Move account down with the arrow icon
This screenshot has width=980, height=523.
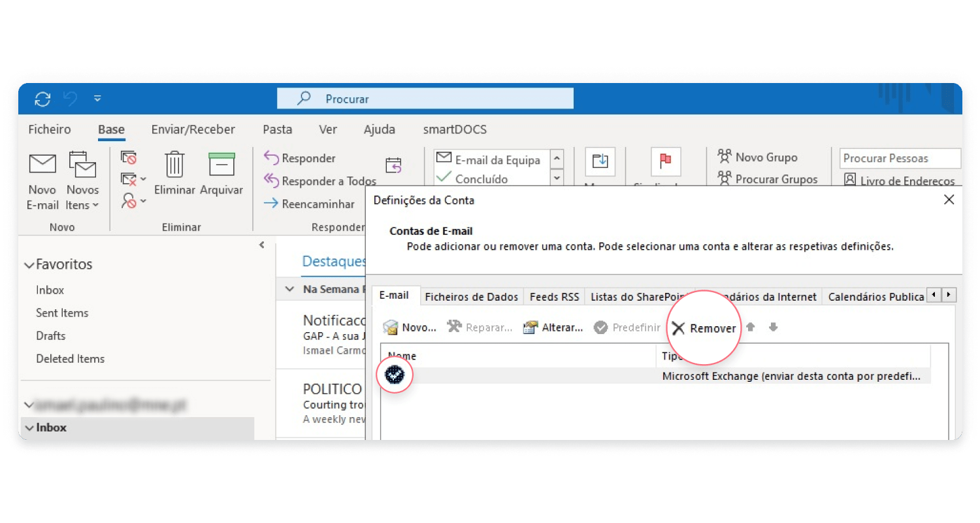click(773, 327)
